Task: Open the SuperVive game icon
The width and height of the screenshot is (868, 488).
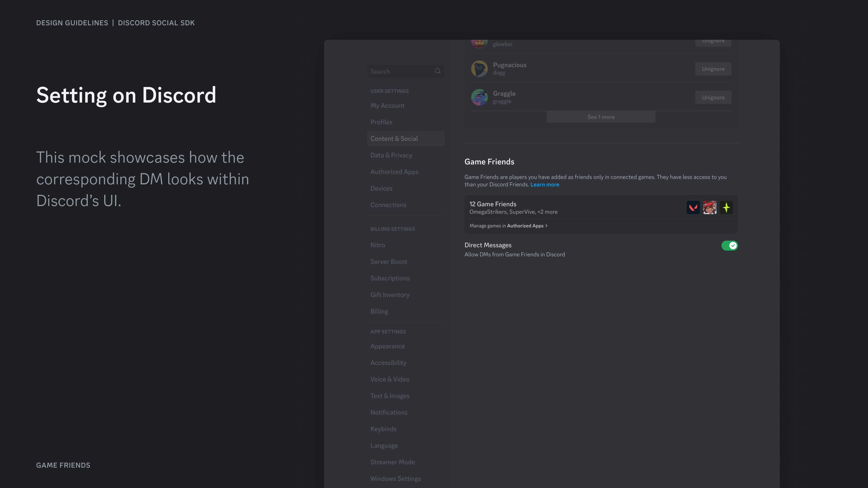Action: click(x=726, y=207)
